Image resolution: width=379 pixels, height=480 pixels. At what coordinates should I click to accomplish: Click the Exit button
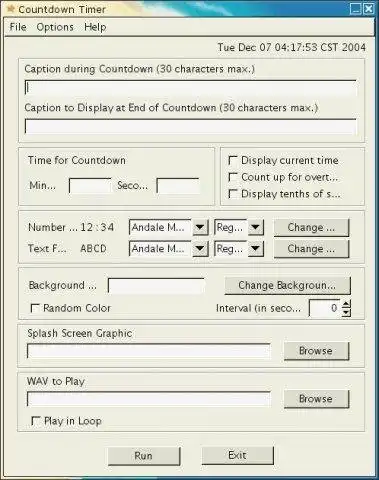[x=238, y=455]
